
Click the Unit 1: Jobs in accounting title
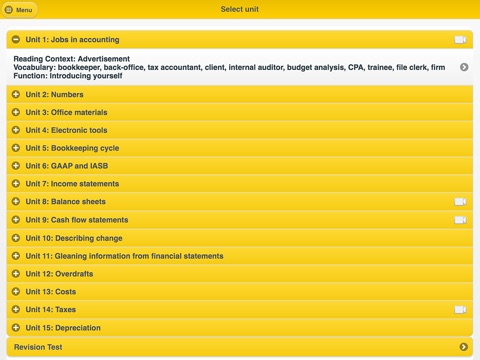(x=72, y=40)
